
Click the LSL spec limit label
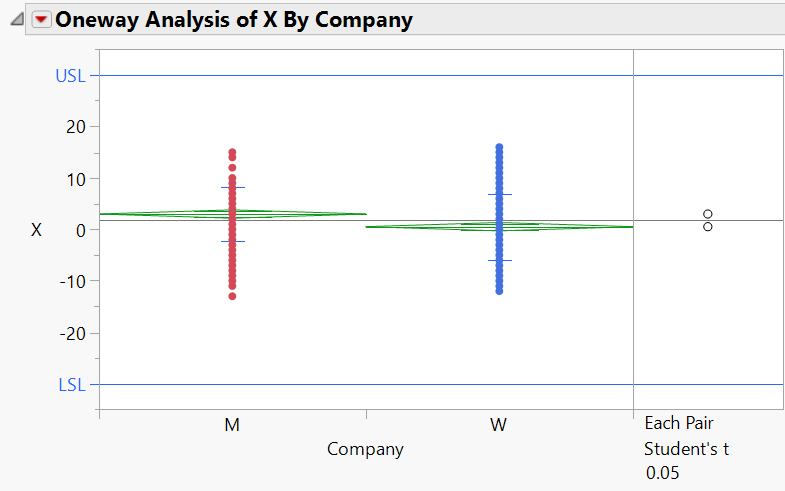pyautogui.click(x=72, y=385)
